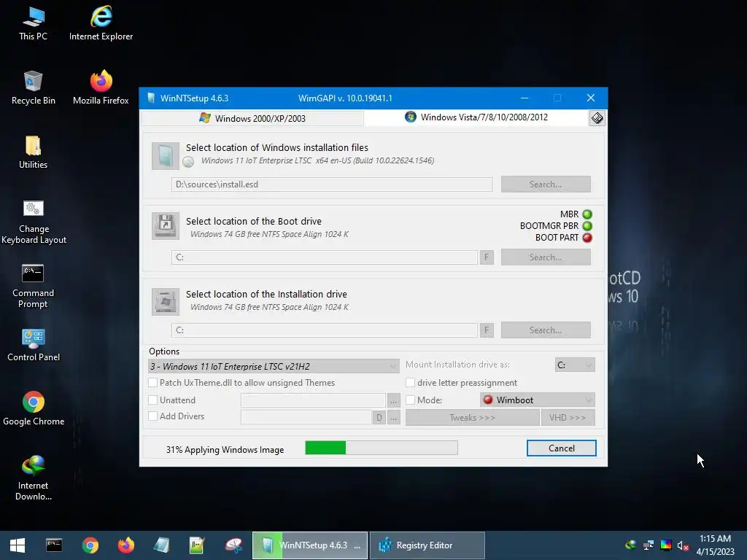Open Google Chrome desktop icon

tap(34, 408)
